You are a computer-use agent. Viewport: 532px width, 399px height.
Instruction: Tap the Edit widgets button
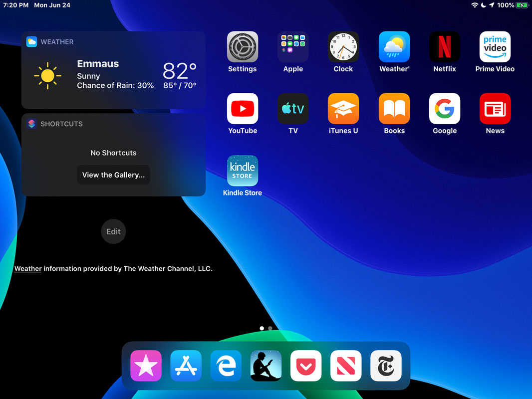113,231
